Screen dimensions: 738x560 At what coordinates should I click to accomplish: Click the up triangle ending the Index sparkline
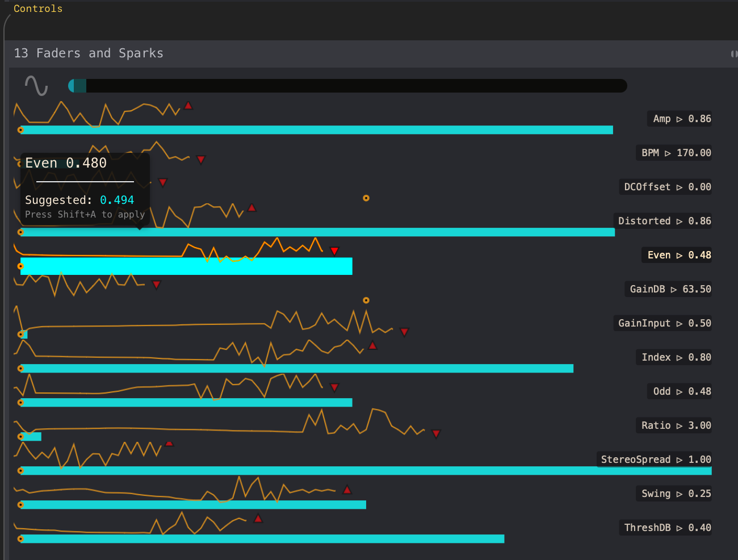click(x=372, y=345)
